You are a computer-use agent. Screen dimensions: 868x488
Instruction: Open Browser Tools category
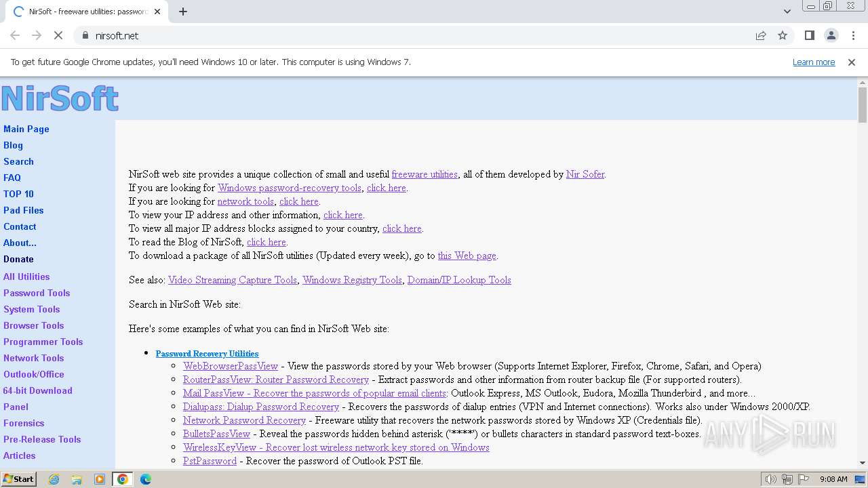point(34,325)
